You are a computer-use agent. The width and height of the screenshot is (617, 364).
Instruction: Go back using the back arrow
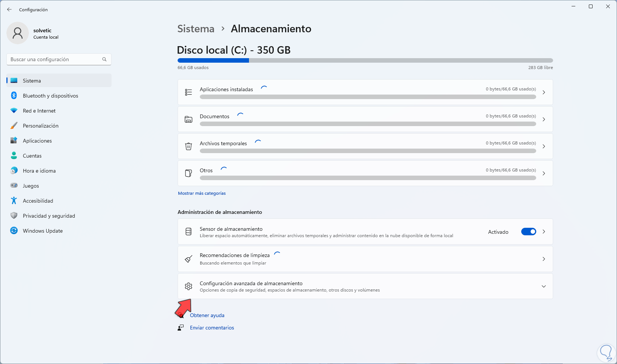[9, 9]
